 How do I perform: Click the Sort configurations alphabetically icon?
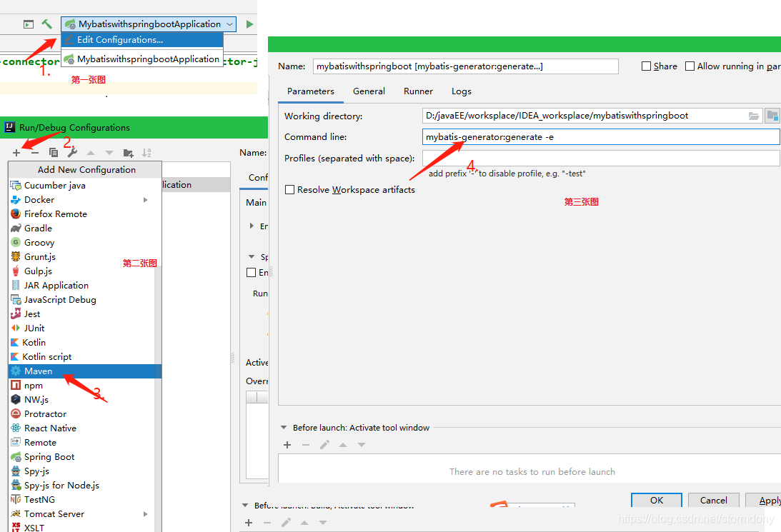[146, 153]
